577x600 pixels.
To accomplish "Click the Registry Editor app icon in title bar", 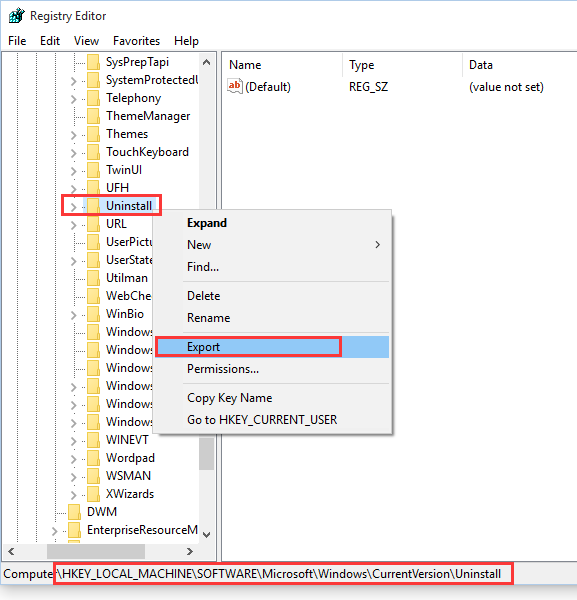I will point(16,16).
